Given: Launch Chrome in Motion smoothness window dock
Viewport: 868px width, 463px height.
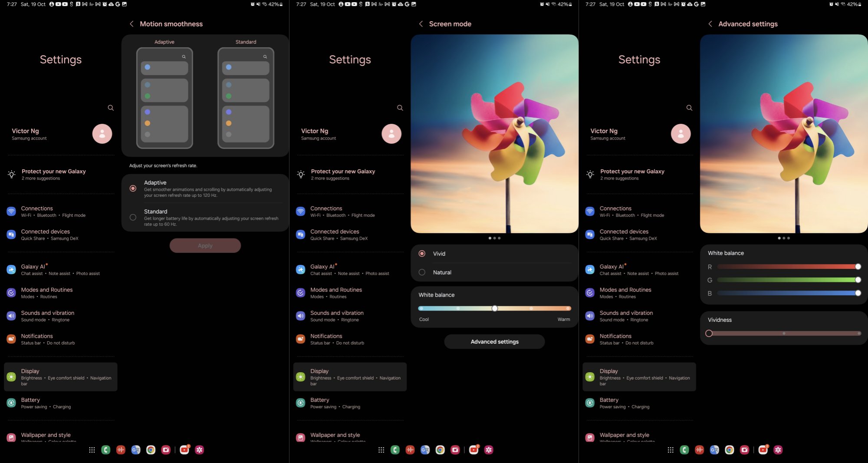Looking at the screenshot, I should [151, 450].
